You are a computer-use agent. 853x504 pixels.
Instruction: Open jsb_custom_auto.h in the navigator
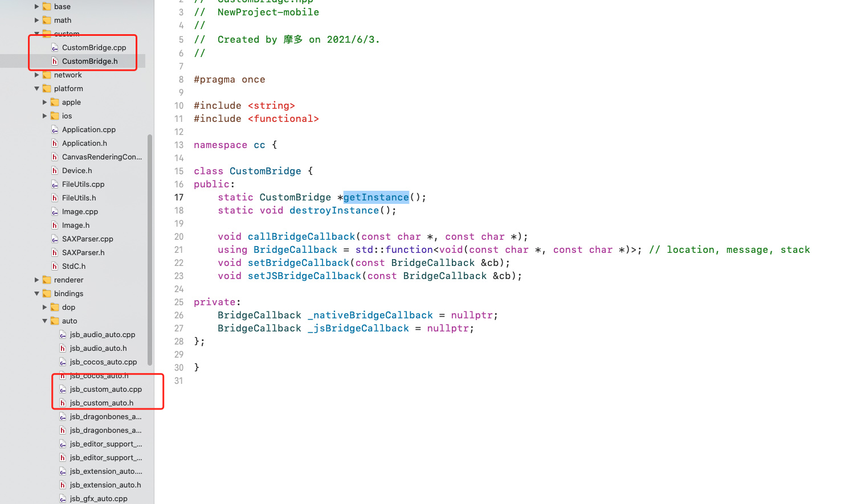click(x=101, y=403)
